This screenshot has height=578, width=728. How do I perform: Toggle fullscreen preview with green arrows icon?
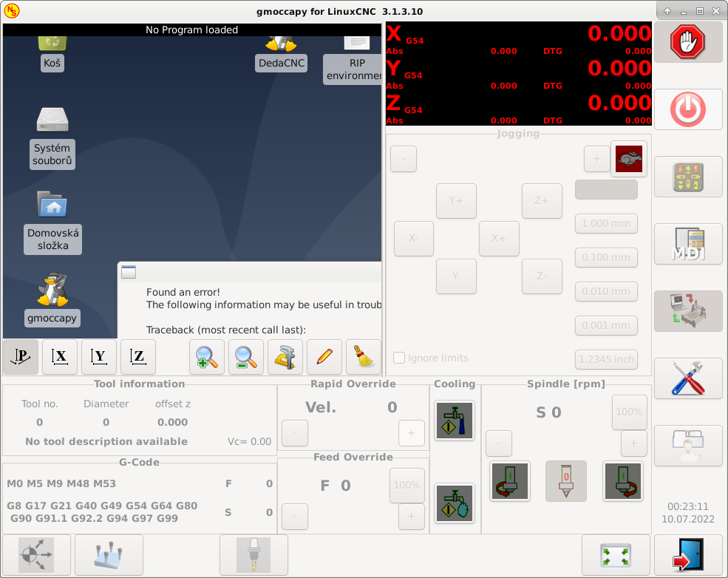pos(616,555)
